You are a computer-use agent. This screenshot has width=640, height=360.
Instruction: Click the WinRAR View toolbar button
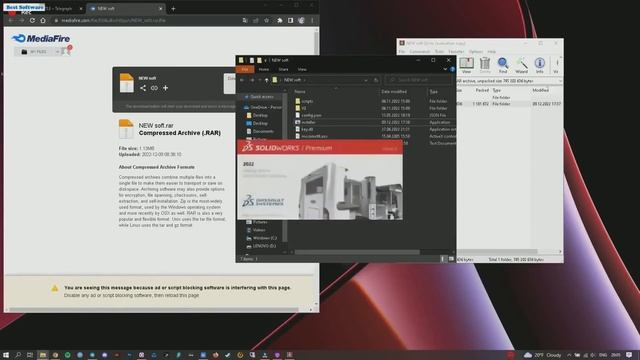tap(466, 65)
